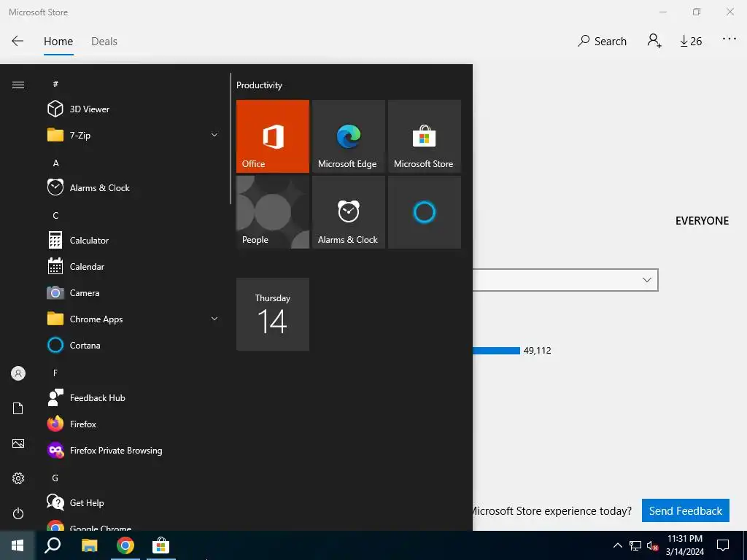The image size is (747, 560).
Task: Jump to the # letter header
Action: tap(55, 84)
